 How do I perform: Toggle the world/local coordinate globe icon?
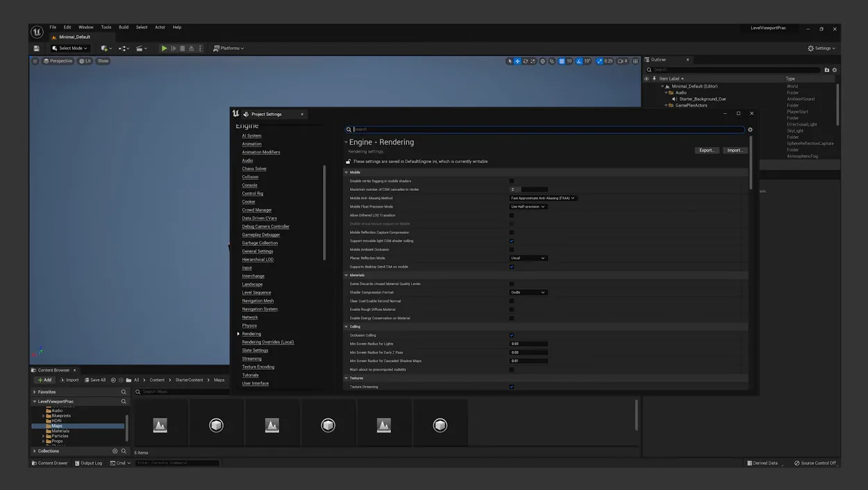[x=543, y=61]
